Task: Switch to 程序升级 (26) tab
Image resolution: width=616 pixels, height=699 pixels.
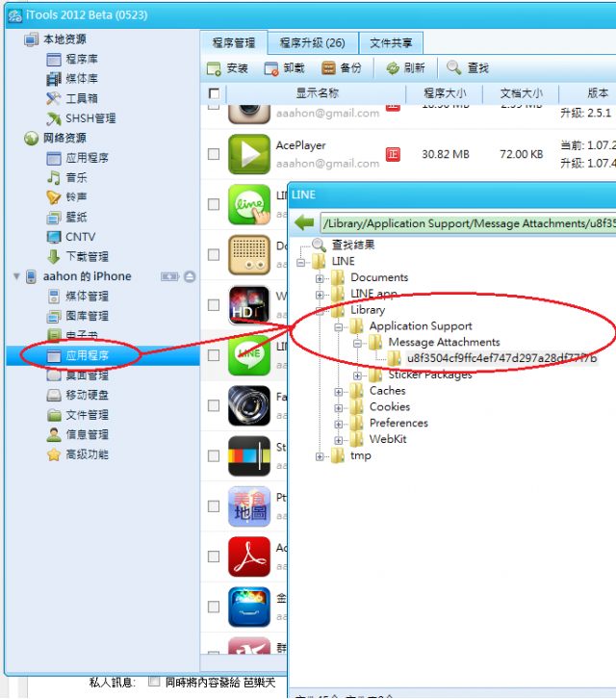Action: (313, 42)
